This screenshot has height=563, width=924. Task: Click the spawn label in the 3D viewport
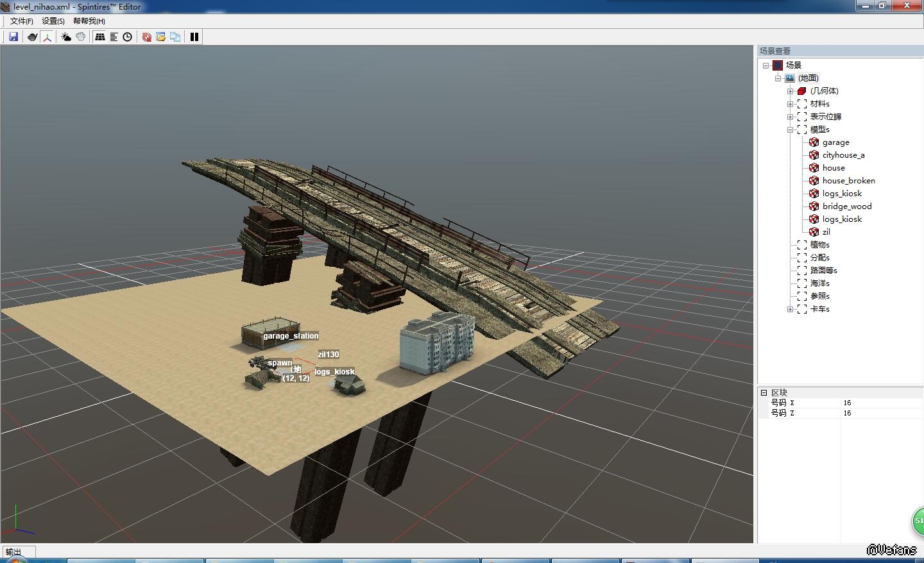click(280, 363)
